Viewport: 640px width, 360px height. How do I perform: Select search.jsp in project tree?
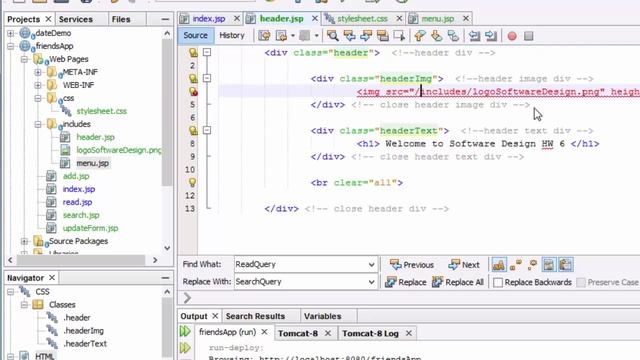point(81,215)
